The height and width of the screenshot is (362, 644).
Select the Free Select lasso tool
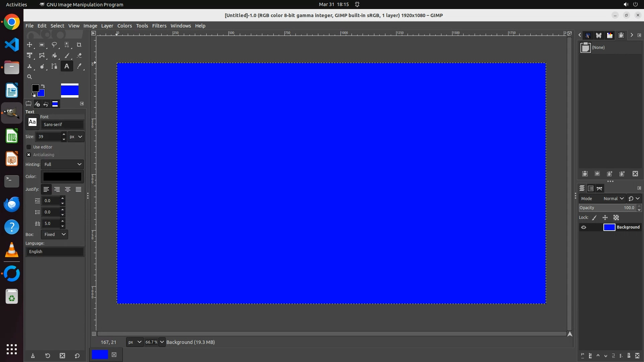point(54,45)
